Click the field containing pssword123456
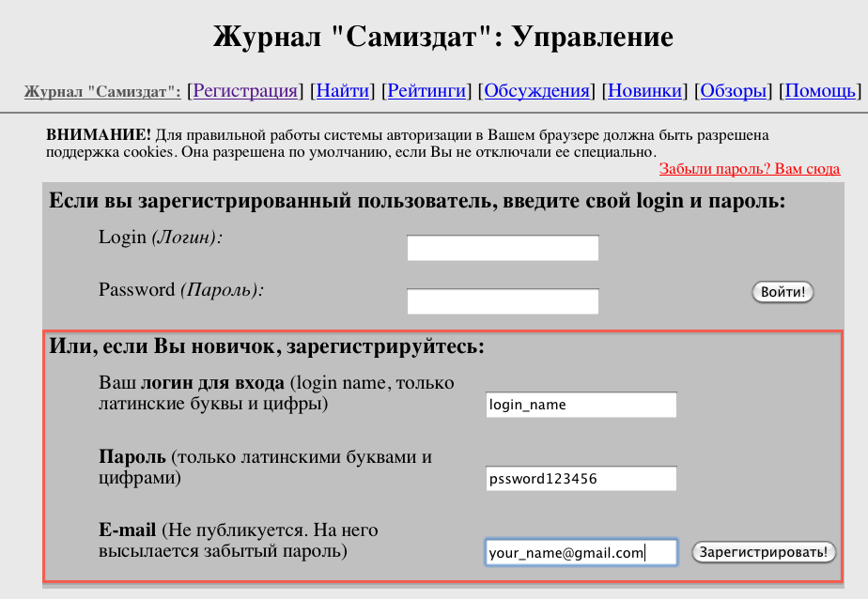Screen dimensions: 868x599 (x=581, y=479)
